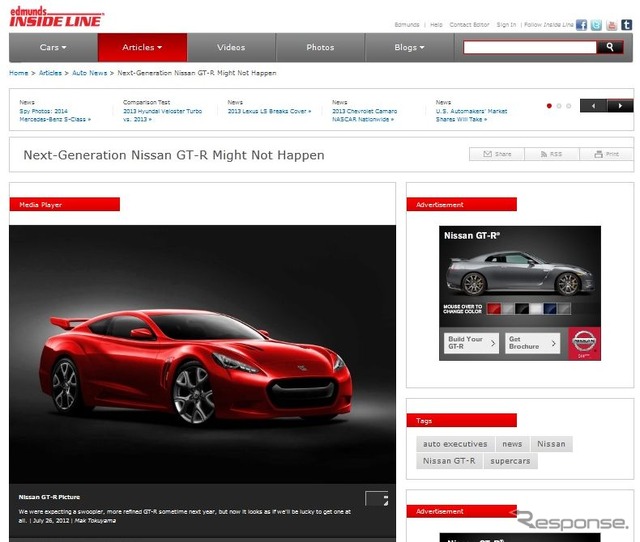The height and width of the screenshot is (542, 640).
Task: Click the news tag
Action: [x=512, y=444]
